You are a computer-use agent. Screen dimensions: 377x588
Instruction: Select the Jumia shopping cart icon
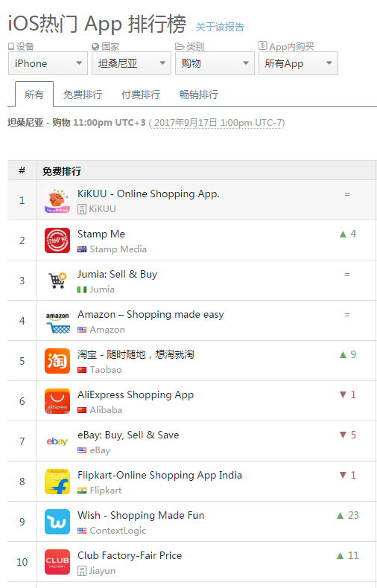(57, 281)
